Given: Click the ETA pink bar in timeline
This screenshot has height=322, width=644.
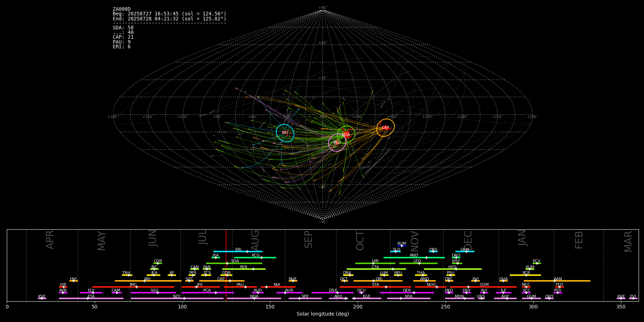Looking at the screenshot, I should (x=91, y=298).
